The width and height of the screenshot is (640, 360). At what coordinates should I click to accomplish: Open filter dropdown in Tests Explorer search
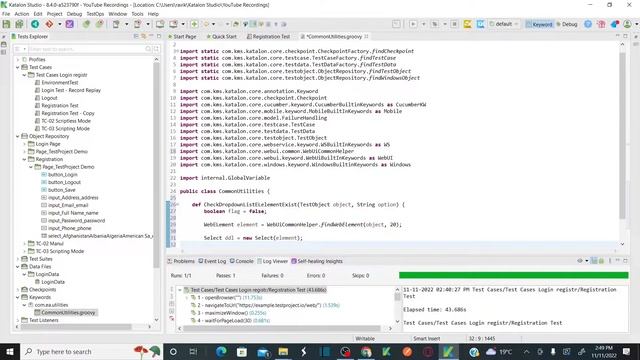24,49
